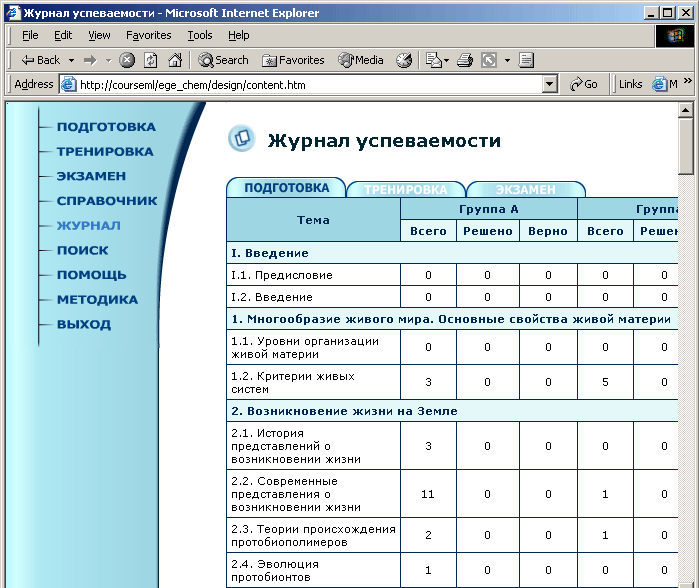Click '2. Возникновение жизни на Земле' section header
Screen dimensions: 699x588
pyautogui.click(x=344, y=411)
